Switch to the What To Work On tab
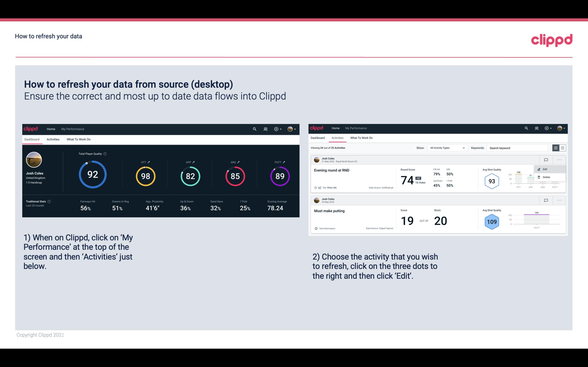 [78, 139]
